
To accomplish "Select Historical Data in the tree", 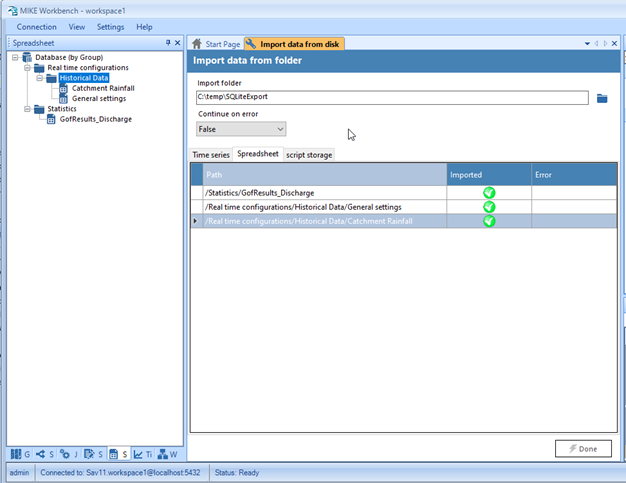I will coord(84,78).
